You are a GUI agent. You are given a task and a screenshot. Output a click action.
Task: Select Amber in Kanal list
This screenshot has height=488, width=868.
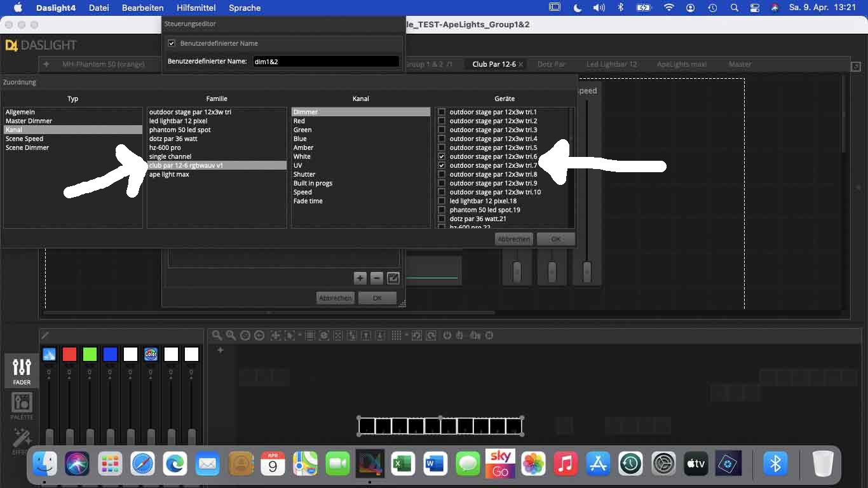(360, 147)
